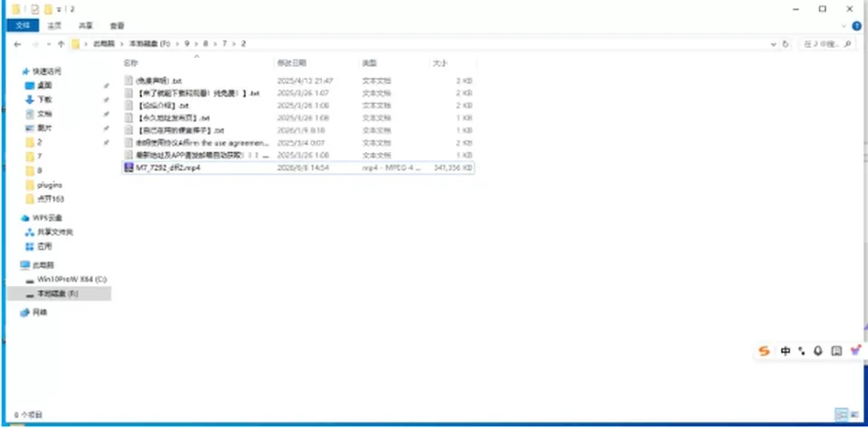868x428 pixels.
Task: Switch to the View ribbon tab
Action: [117, 26]
